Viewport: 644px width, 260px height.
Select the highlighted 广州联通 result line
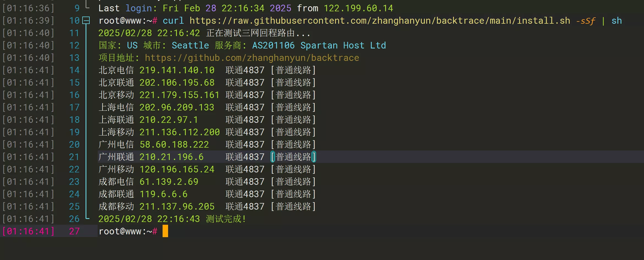coord(193,156)
